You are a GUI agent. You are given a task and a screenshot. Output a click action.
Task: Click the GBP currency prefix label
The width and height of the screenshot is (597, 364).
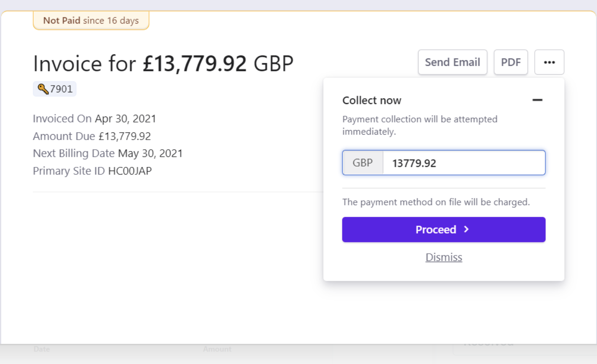coord(363,163)
